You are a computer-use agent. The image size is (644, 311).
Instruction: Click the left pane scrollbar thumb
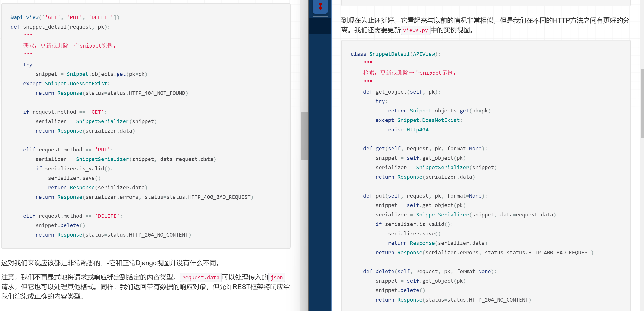pyautogui.click(x=304, y=136)
